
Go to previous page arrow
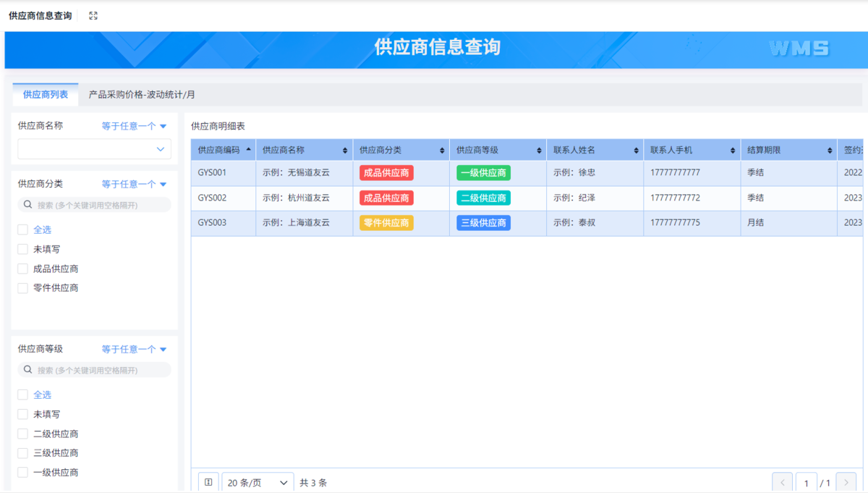(x=782, y=483)
